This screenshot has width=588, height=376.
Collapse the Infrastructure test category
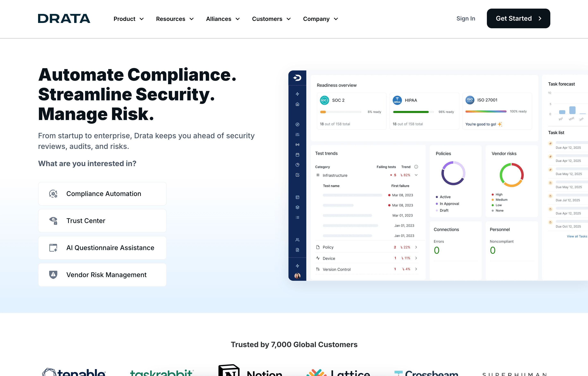point(416,175)
